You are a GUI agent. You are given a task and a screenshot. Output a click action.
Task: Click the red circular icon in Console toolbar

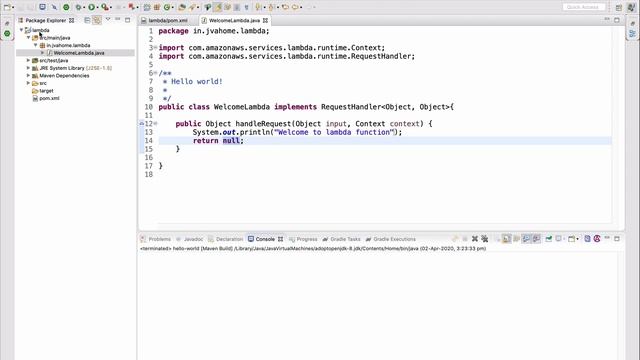[x=597, y=239]
